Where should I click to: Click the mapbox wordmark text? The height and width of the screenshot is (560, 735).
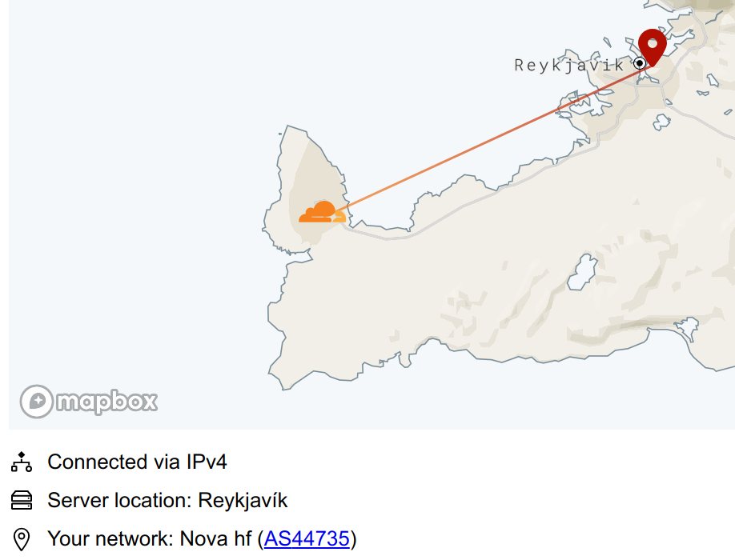pyautogui.click(x=106, y=402)
